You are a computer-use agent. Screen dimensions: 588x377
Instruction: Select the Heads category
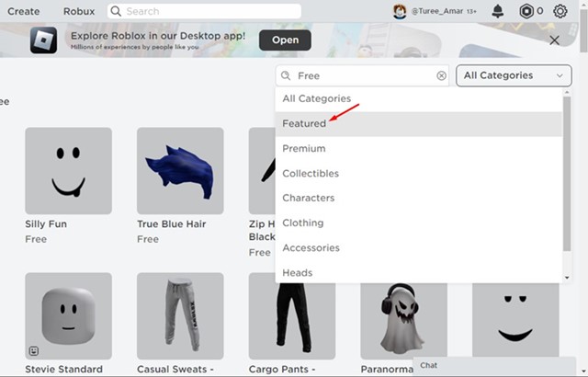pyautogui.click(x=419, y=272)
